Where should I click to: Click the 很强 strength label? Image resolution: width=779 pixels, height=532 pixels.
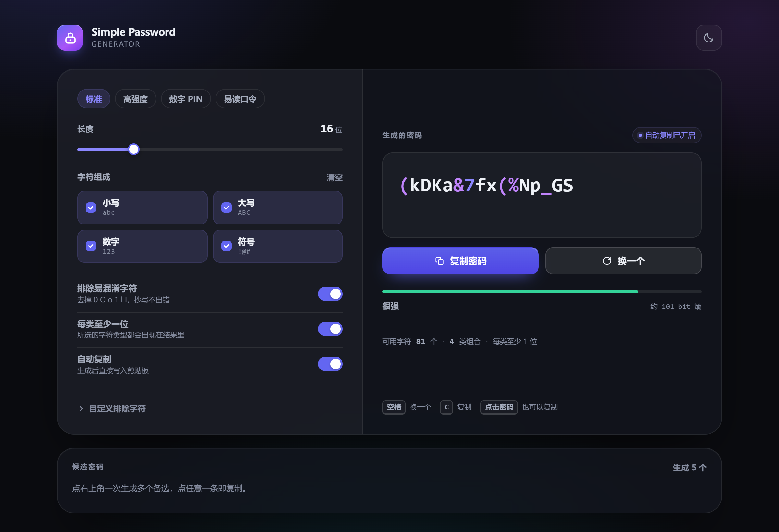390,306
